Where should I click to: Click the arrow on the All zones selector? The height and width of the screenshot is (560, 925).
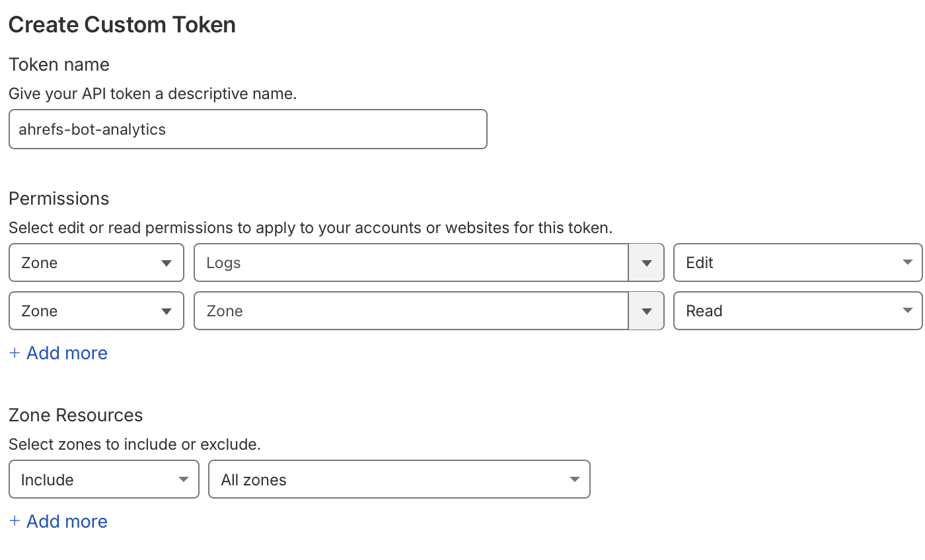tap(573, 479)
